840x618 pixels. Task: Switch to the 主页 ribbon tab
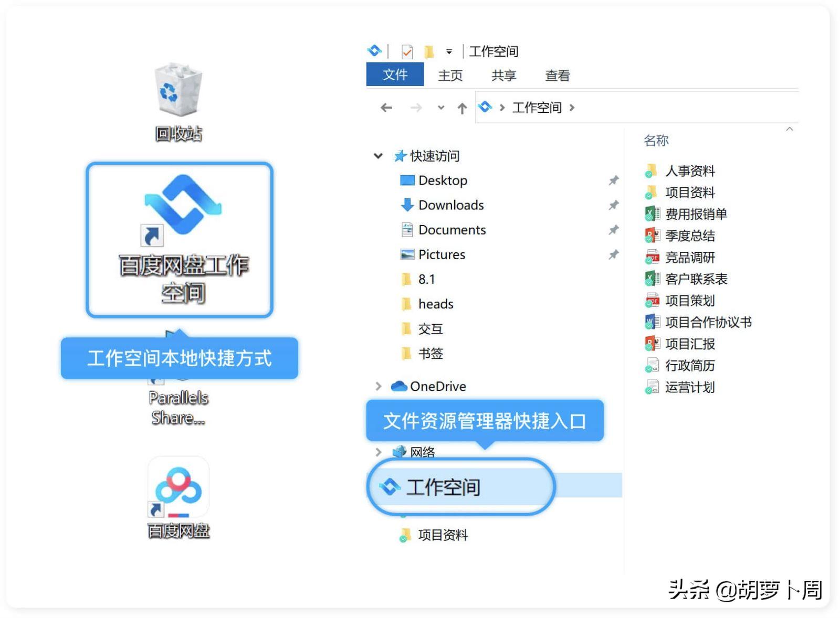pos(450,75)
